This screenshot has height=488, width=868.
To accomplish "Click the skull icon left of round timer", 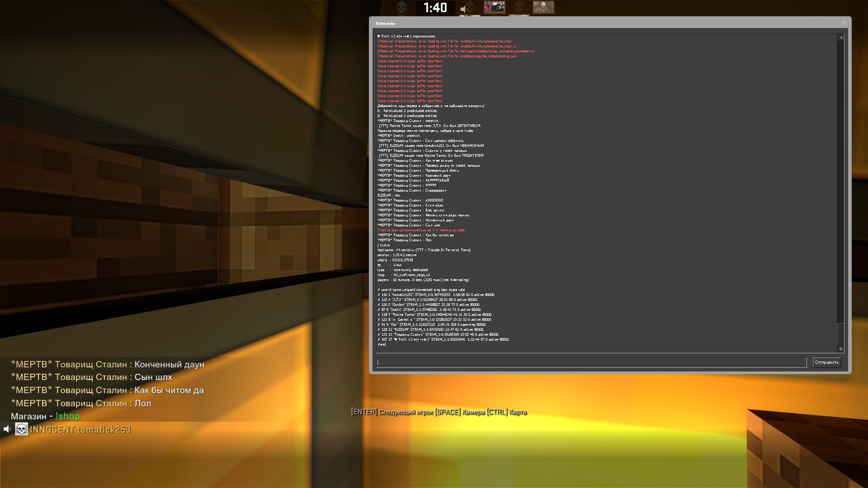I will point(401,7).
